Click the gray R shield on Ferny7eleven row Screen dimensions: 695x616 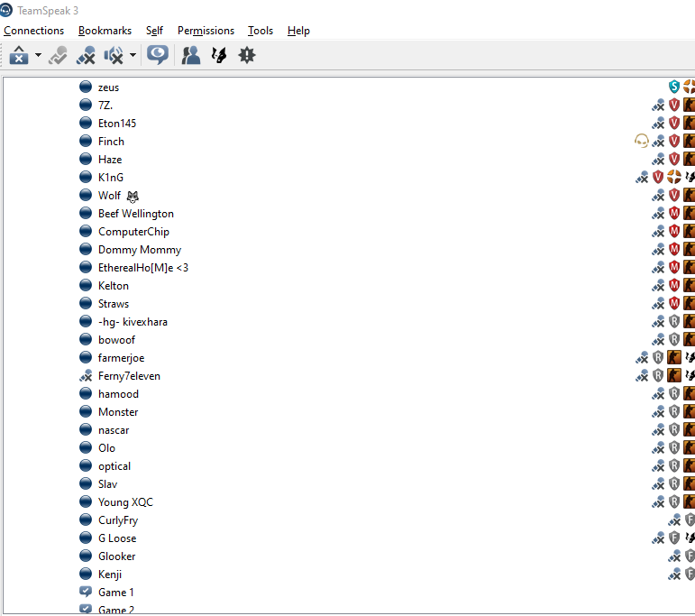coord(658,375)
